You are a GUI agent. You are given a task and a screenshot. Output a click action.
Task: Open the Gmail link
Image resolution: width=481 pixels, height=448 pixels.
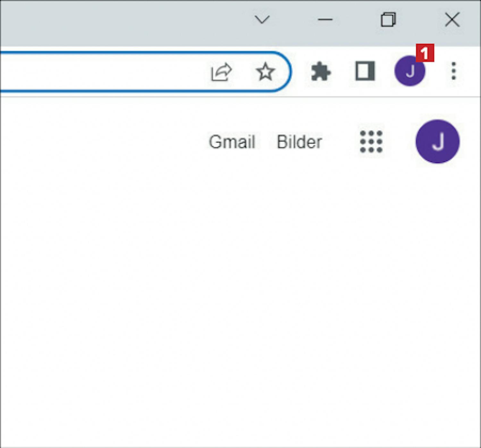click(x=232, y=142)
